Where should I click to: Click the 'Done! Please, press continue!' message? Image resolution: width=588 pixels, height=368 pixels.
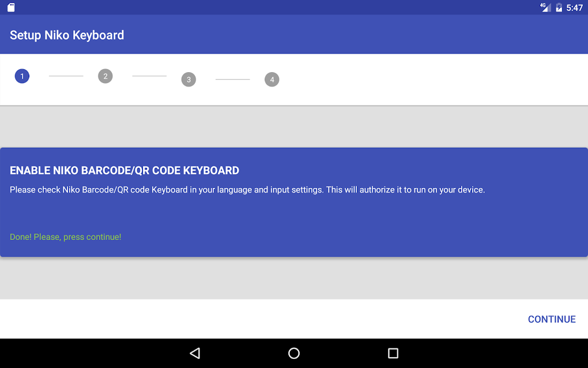point(65,236)
